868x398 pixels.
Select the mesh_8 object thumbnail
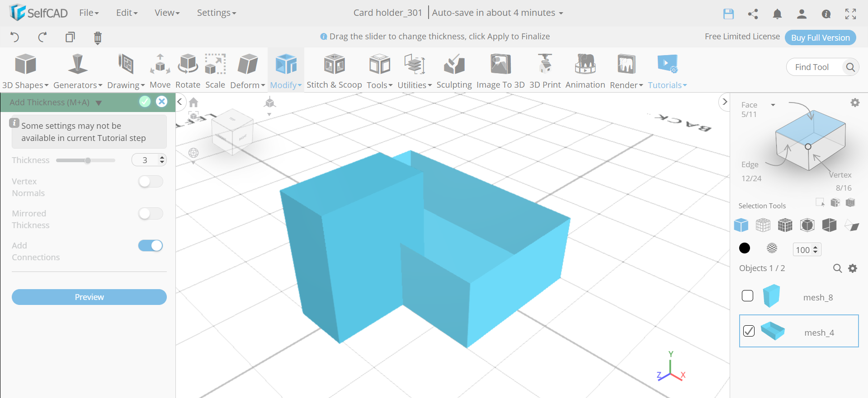point(772,296)
